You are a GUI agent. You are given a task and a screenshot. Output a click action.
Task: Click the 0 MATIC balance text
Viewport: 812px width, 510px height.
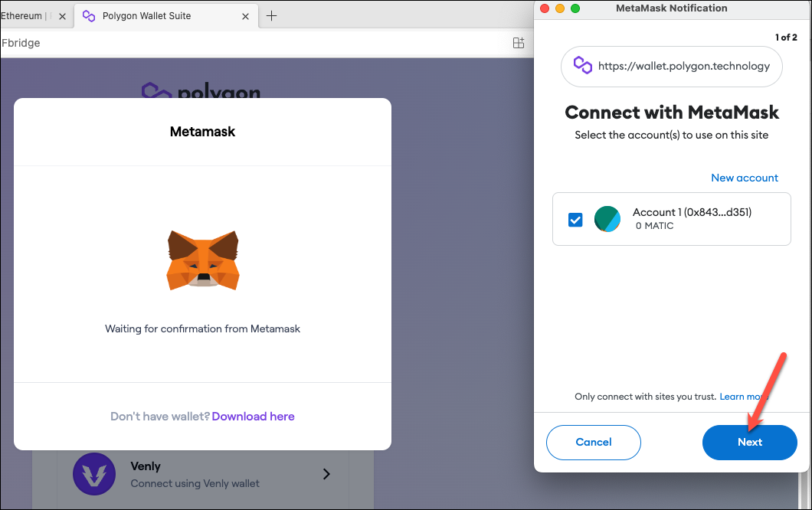(654, 226)
